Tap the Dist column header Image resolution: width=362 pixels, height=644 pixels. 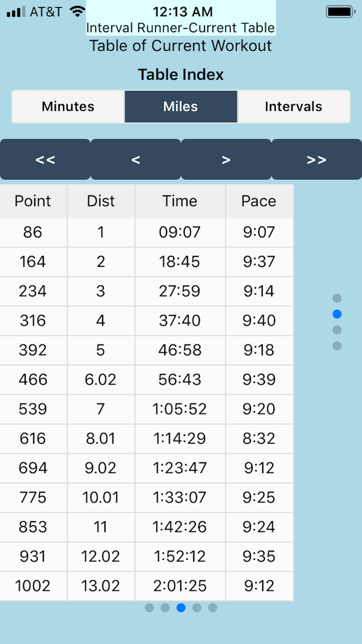point(101,201)
